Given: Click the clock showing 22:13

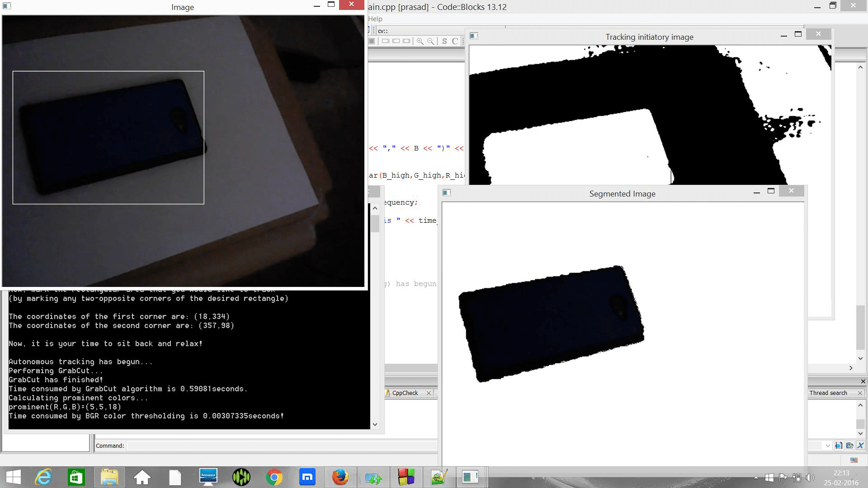Looking at the screenshot, I should tap(841, 473).
